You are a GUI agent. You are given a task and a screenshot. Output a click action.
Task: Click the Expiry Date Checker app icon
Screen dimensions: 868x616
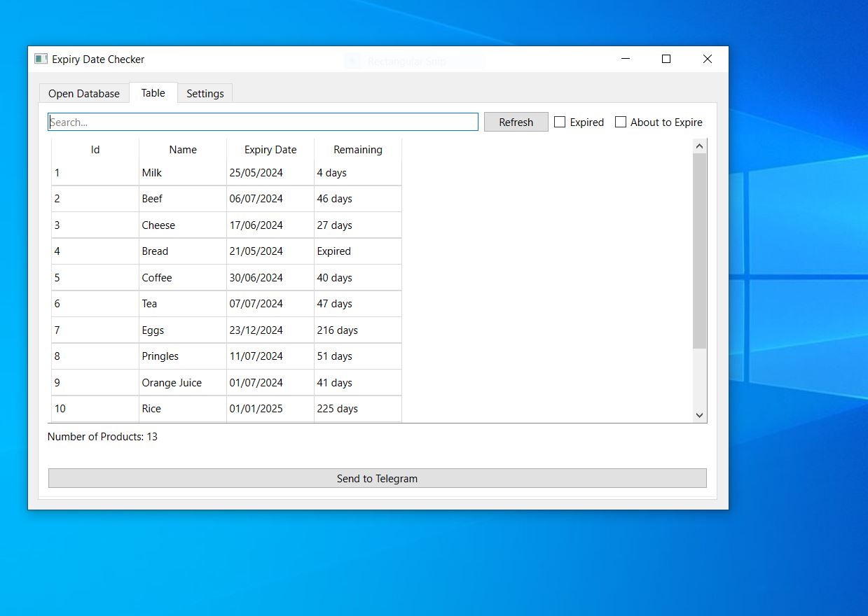pyautogui.click(x=41, y=59)
